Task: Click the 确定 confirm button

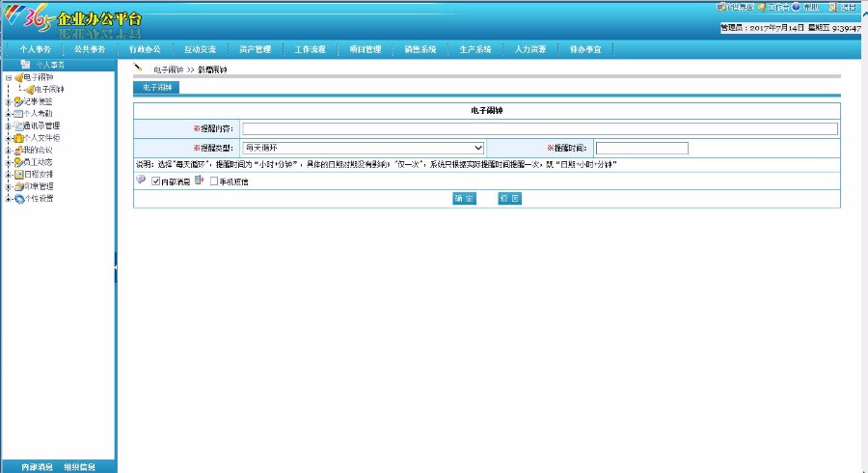Action: (464, 198)
